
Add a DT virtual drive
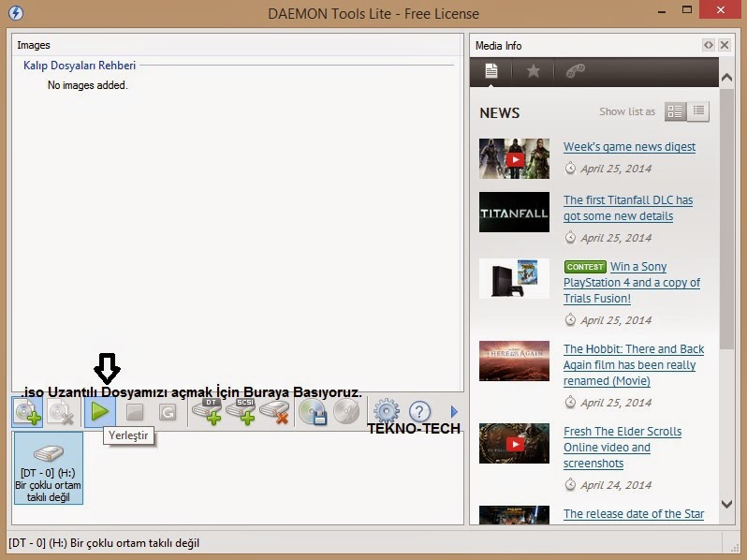(207, 412)
